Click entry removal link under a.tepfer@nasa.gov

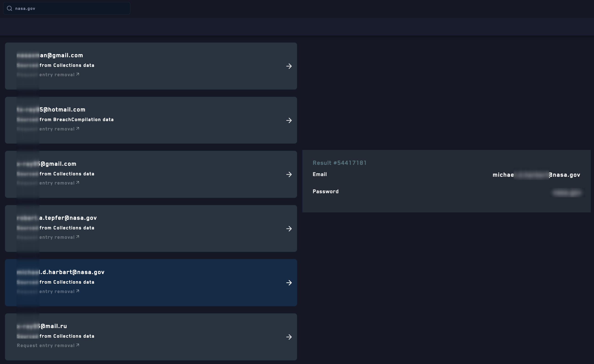57,237
